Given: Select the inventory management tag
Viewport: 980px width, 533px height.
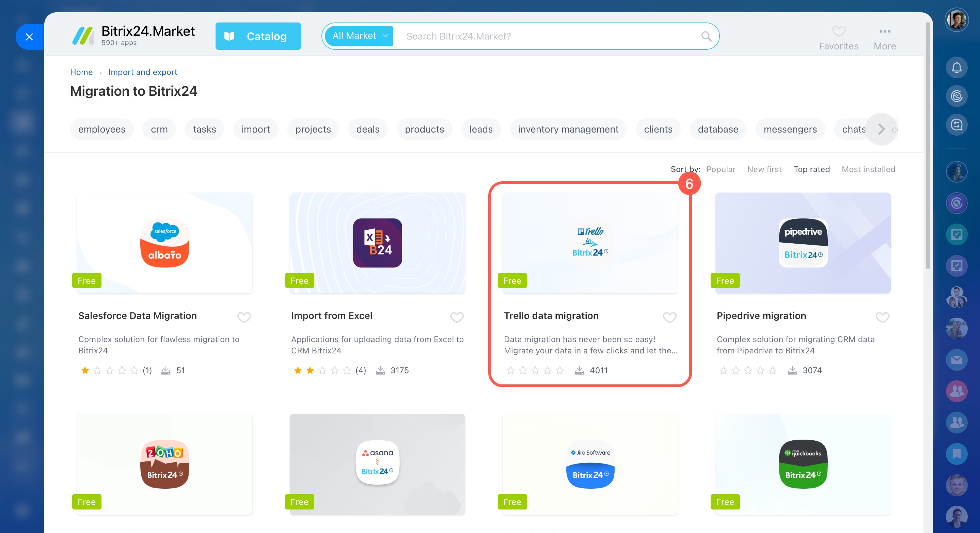Looking at the screenshot, I should (x=568, y=130).
